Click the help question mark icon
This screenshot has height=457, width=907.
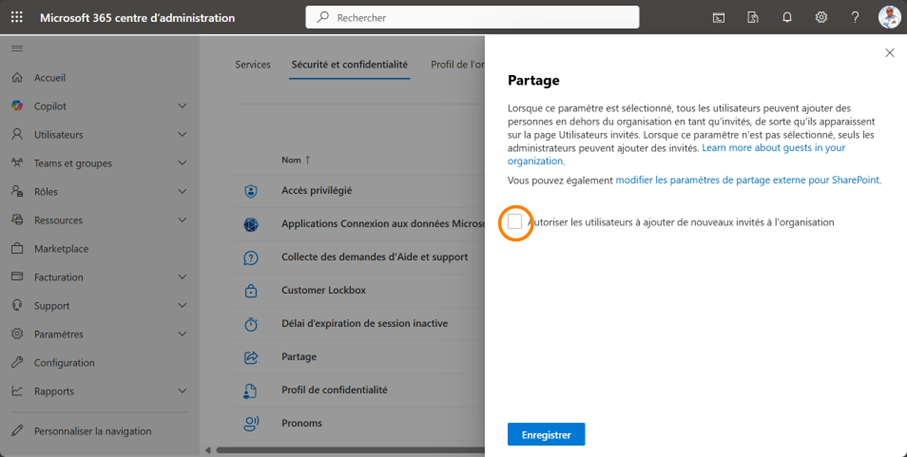click(x=855, y=17)
